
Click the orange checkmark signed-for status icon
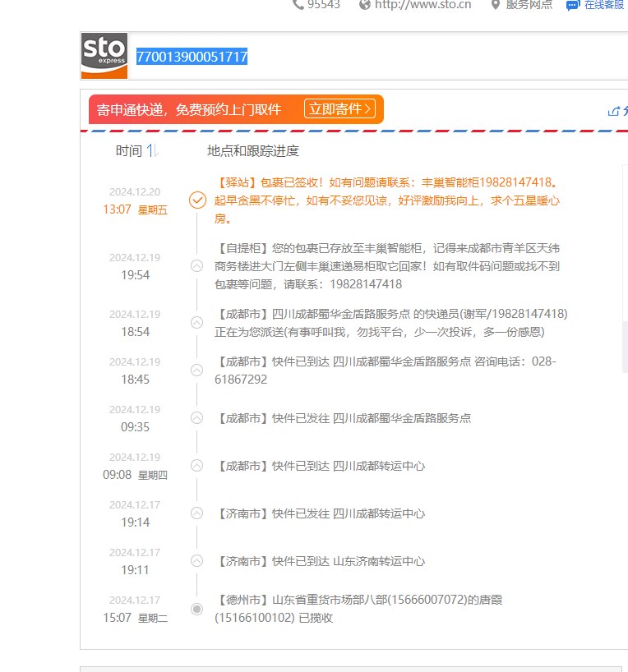[x=197, y=200]
